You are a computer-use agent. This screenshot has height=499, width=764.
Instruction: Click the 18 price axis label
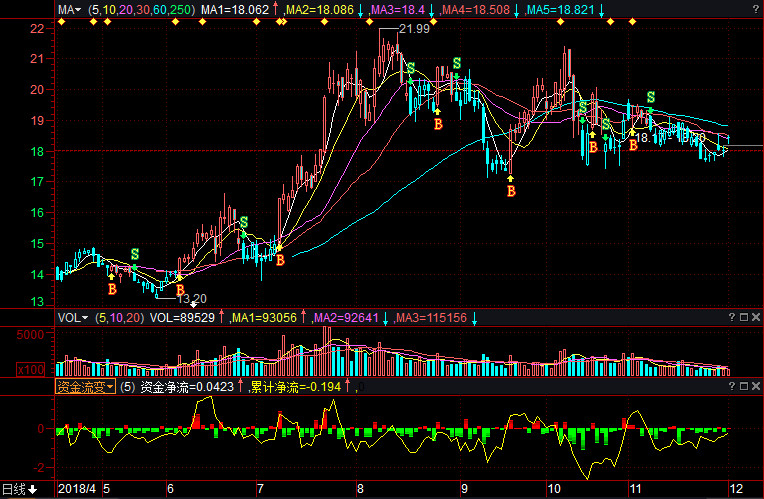coord(37,151)
